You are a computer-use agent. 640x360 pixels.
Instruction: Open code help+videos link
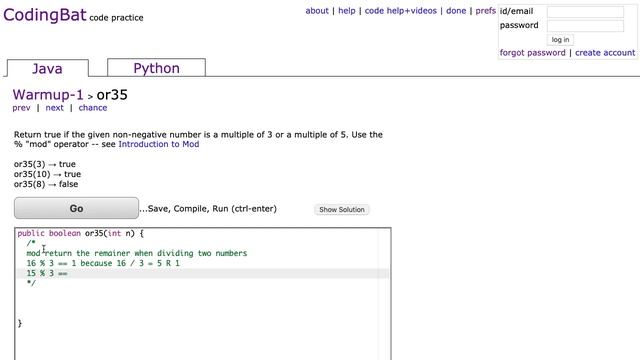tap(400, 11)
